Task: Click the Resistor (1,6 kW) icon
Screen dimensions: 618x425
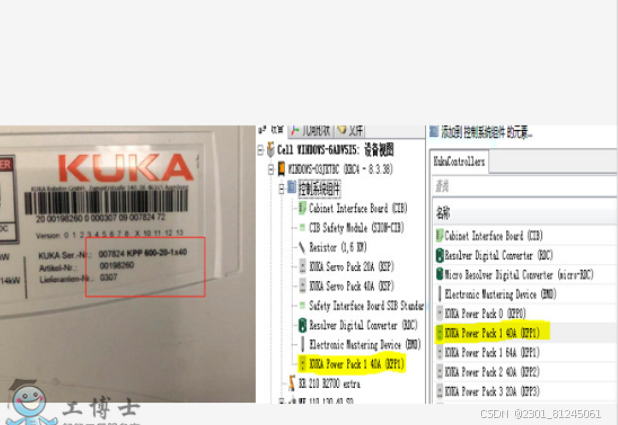Action: pos(302,247)
